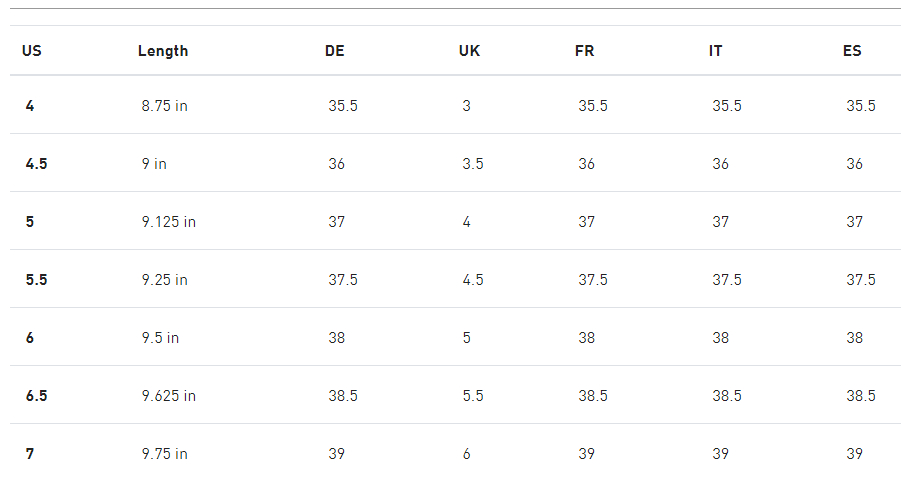This screenshot has width=901, height=487.
Task: Select the 9.125 in length cell
Action: [168, 222]
